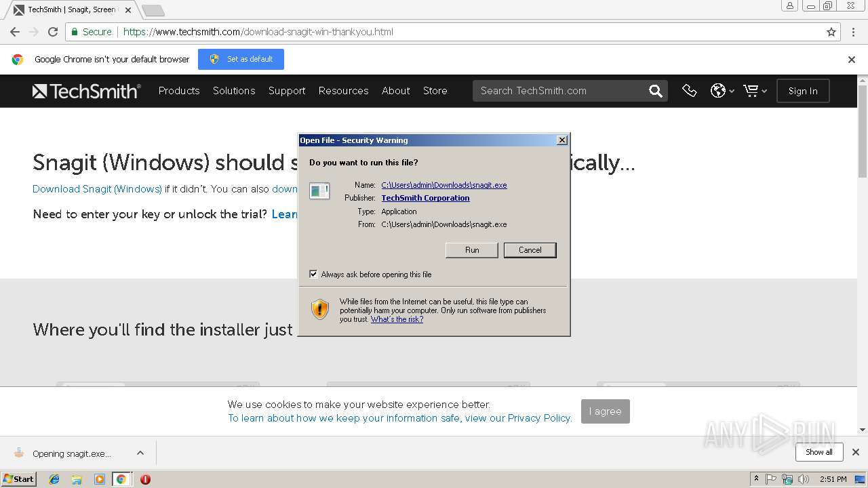
Task: Open the About menu
Action: tap(396, 91)
